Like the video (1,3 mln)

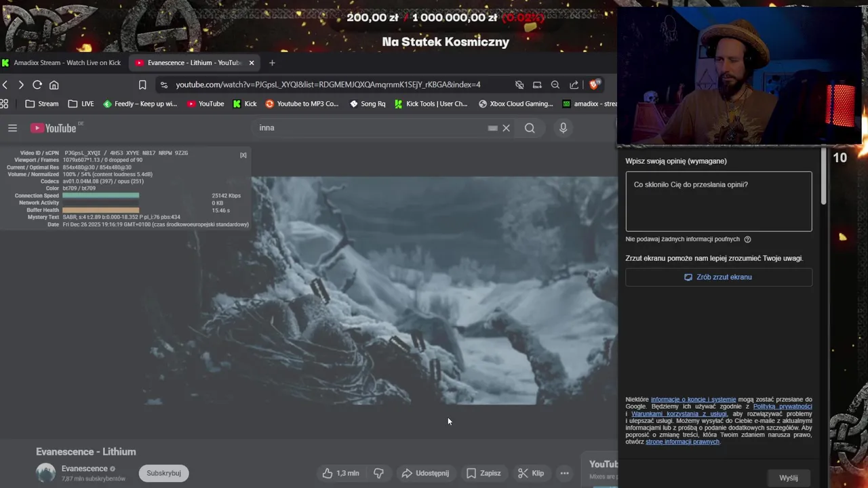(x=340, y=473)
